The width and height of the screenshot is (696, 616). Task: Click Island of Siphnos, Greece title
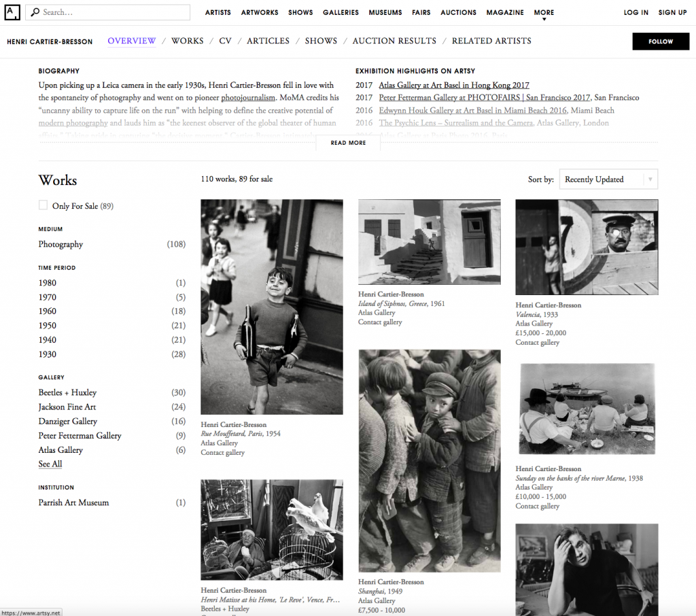393,304
